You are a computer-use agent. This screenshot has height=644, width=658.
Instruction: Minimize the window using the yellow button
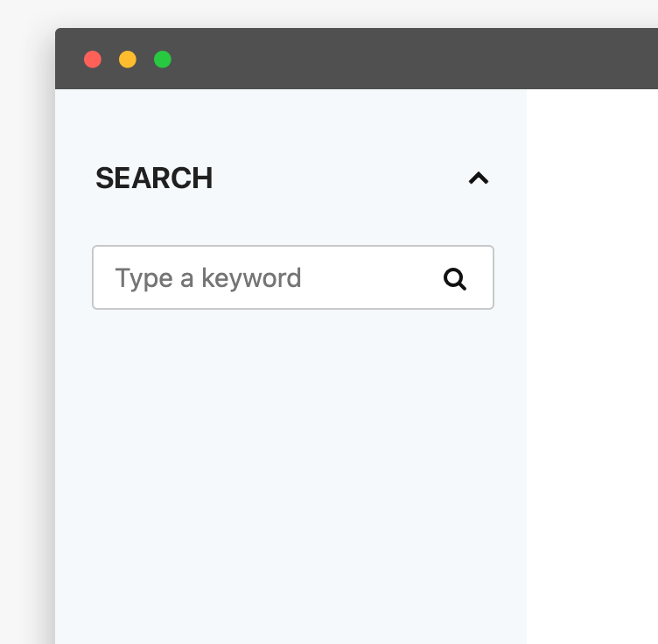[128, 59]
